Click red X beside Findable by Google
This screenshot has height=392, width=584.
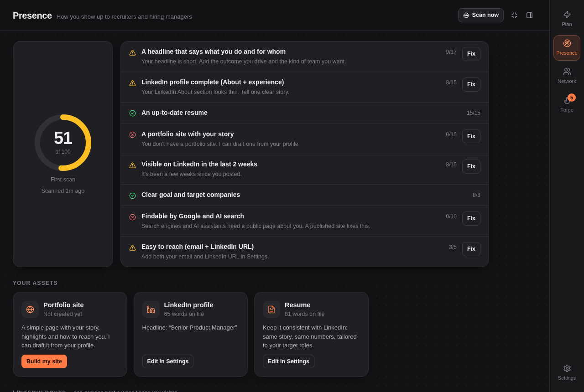132,217
